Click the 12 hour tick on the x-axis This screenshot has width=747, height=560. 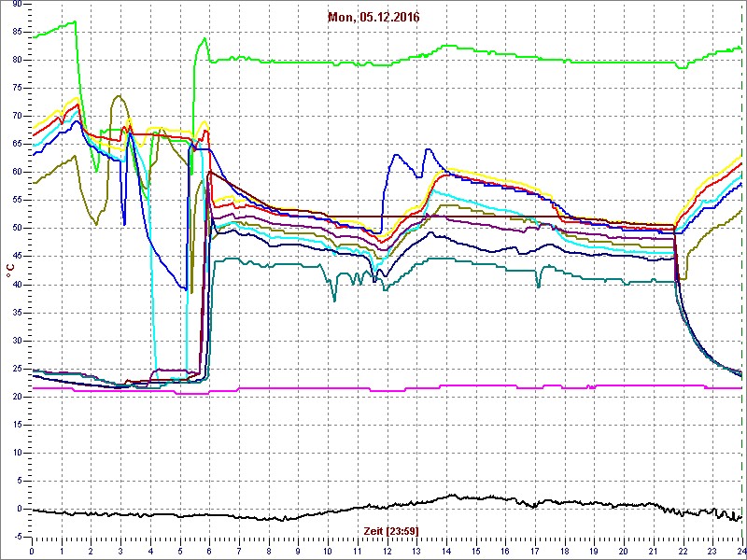387,551
